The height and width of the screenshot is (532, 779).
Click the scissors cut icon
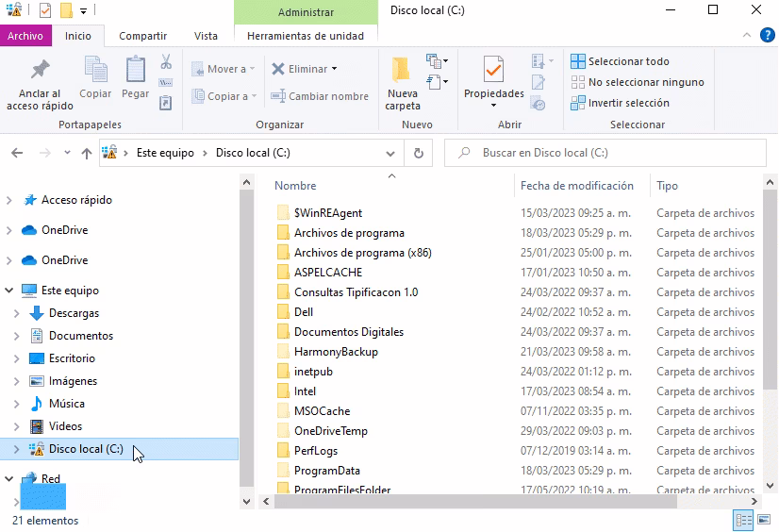[x=166, y=61]
